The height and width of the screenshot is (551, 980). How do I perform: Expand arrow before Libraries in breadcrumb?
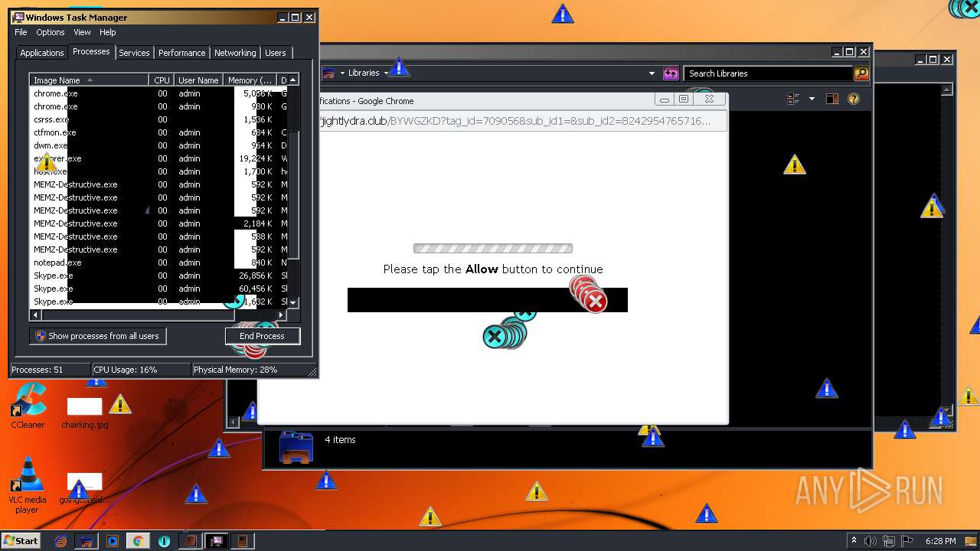(342, 73)
